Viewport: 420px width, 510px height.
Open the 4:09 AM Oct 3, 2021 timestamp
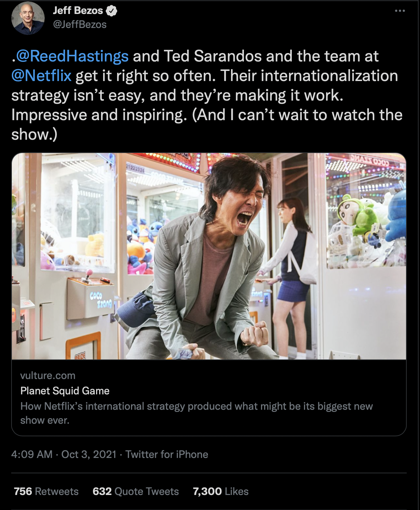point(64,454)
